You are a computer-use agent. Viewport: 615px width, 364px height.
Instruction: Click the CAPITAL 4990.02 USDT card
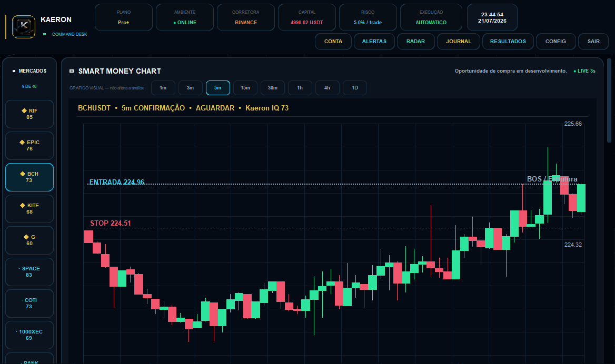pos(307,17)
